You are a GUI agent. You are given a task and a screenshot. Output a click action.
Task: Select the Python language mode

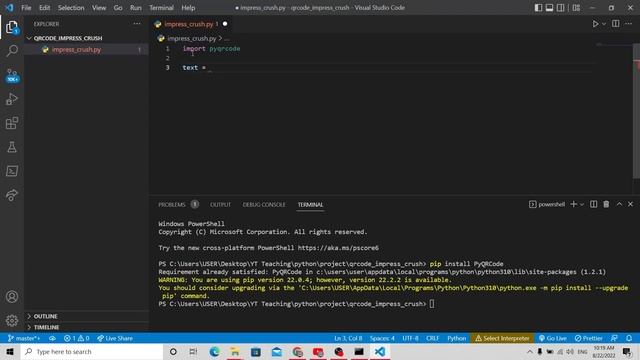tap(456, 338)
